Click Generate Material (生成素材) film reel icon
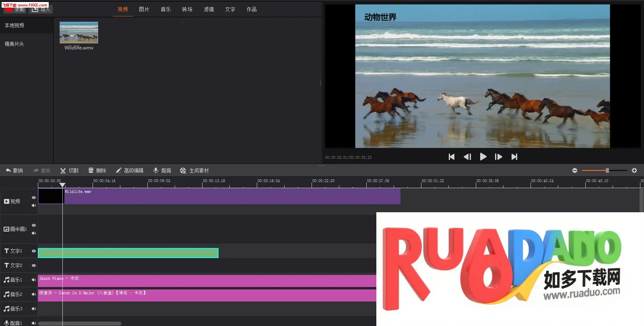 pyautogui.click(x=194, y=170)
